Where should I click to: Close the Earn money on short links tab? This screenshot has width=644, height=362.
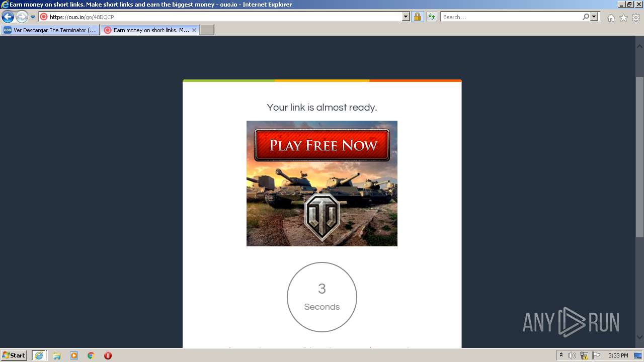coord(194,30)
